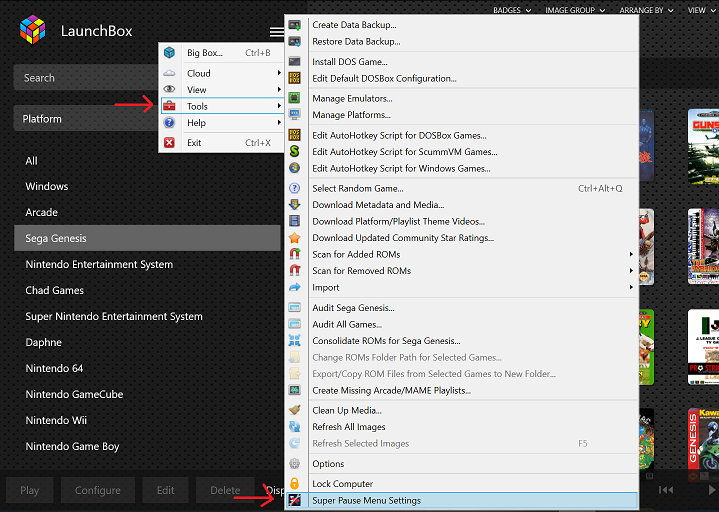Click the eye icon beside View
Screen dimensions: 719x512
169,89
